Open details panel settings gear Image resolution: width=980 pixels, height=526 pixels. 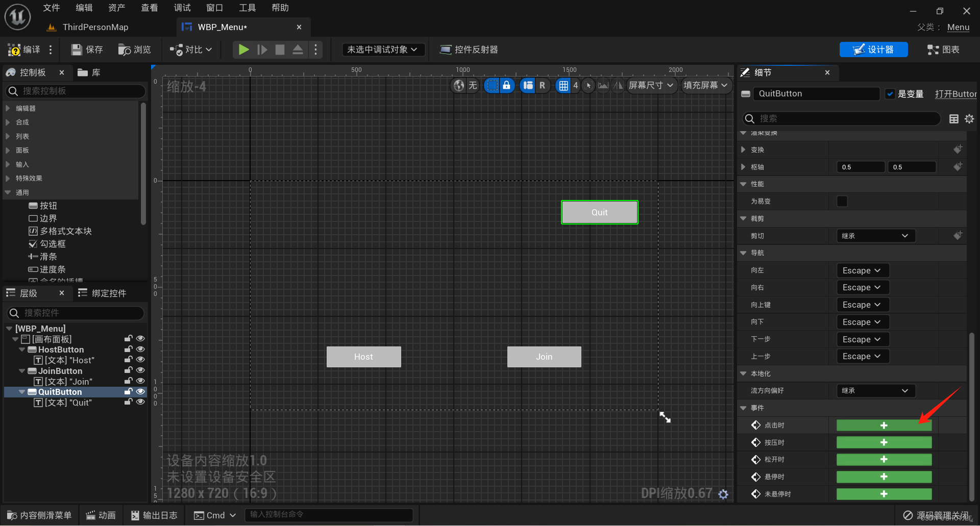(969, 118)
